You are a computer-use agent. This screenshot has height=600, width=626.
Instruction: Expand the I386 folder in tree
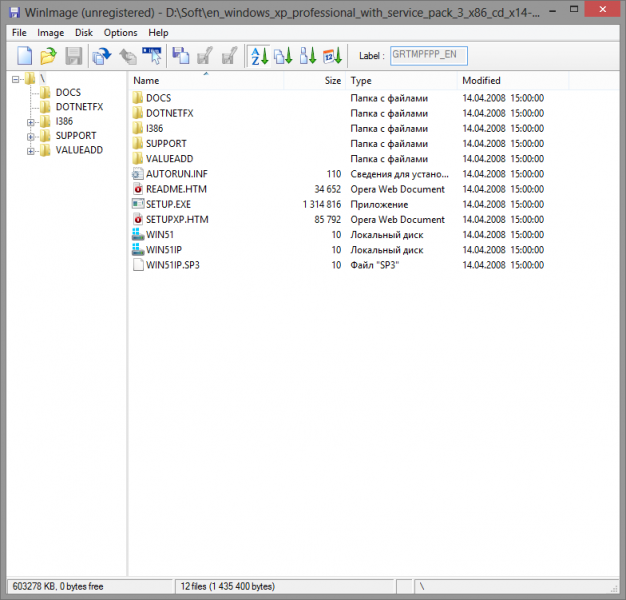point(30,122)
